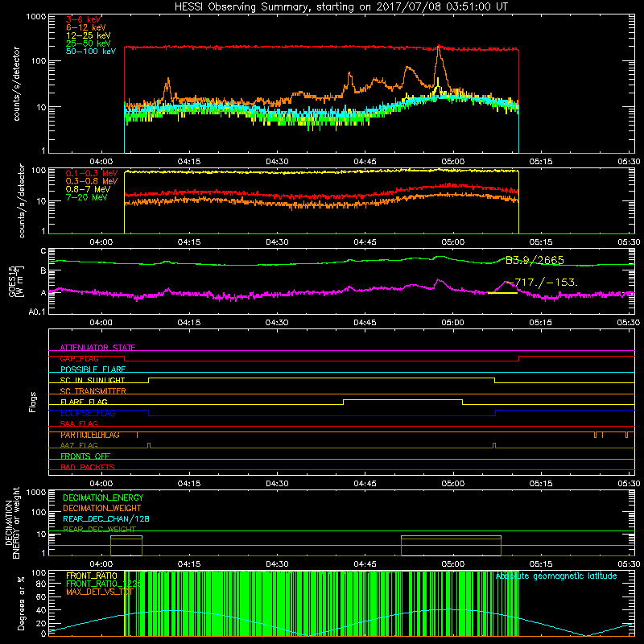The width and height of the screenshot is (644, 644).
Task: Click the 04:45 time label under decimation plot
Action: 365,564
